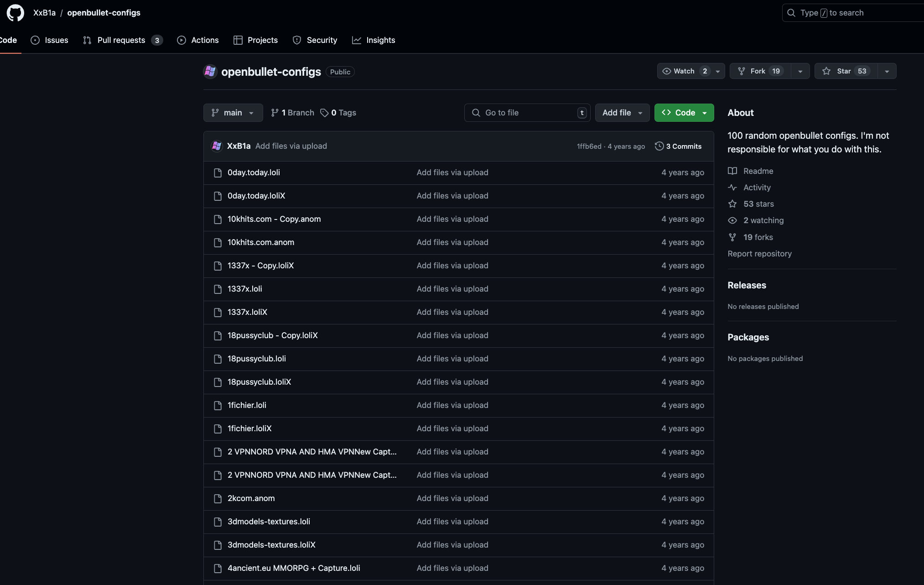Open file 3dmodels-textures.loliX
Image resolution: width=924 pixels, height=585 pixels.
pos(271,545)
